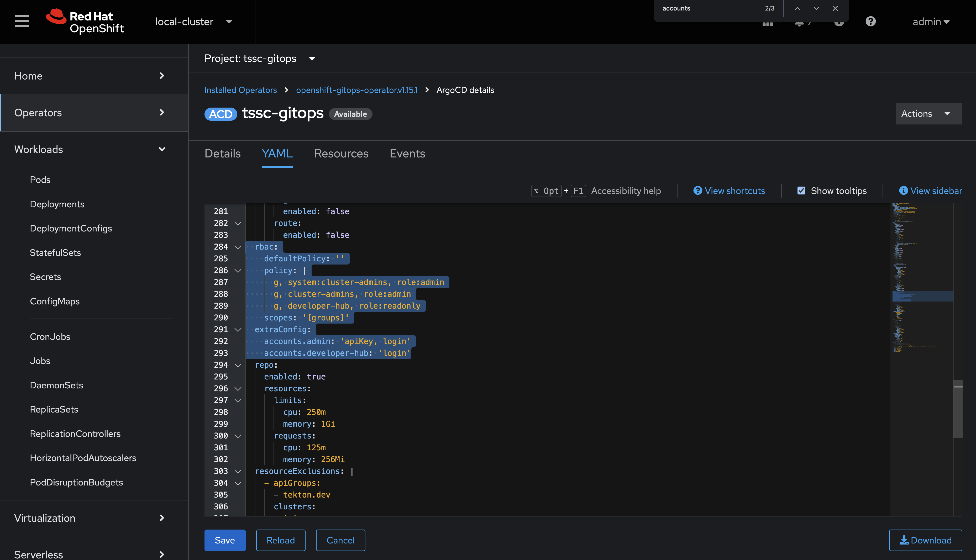
Task: Click 'memory: 1Gi' on line 299
Action: coord(309,424)
